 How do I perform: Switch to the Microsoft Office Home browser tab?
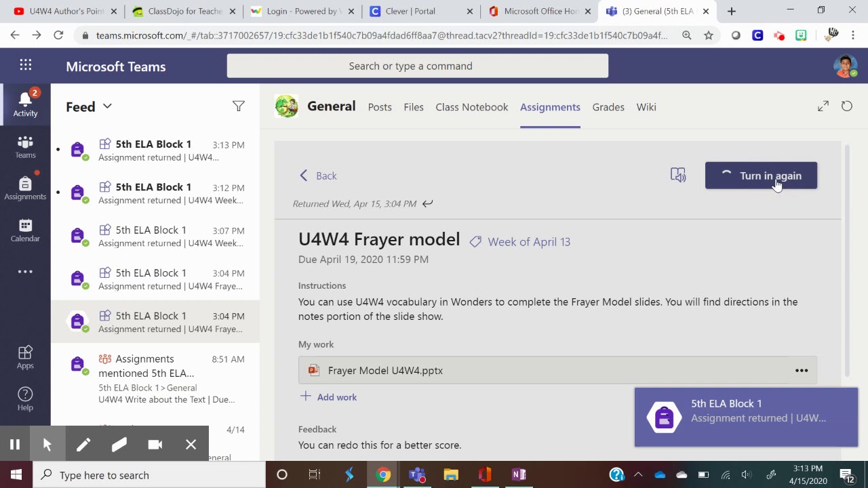pos(539,12)
